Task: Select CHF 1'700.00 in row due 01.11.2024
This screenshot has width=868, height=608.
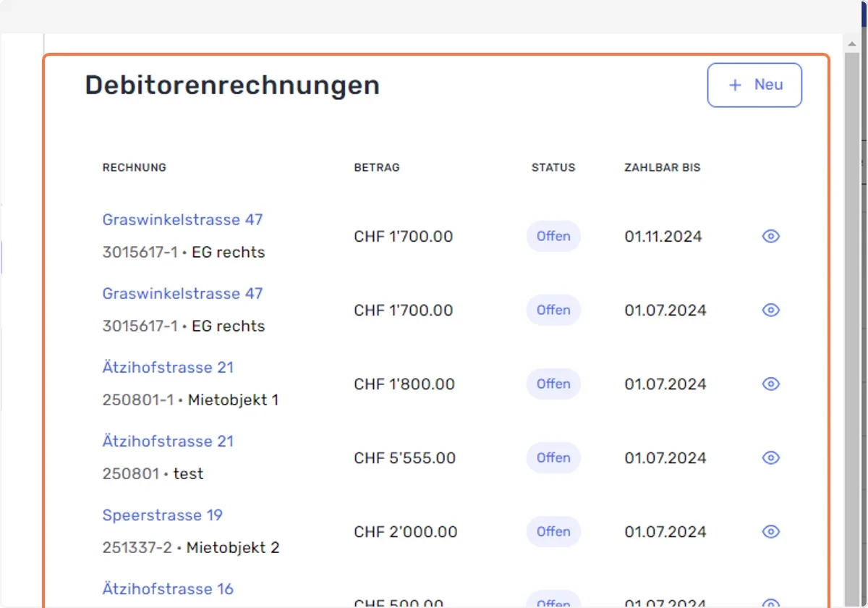Action: click(x=404, y=237)
